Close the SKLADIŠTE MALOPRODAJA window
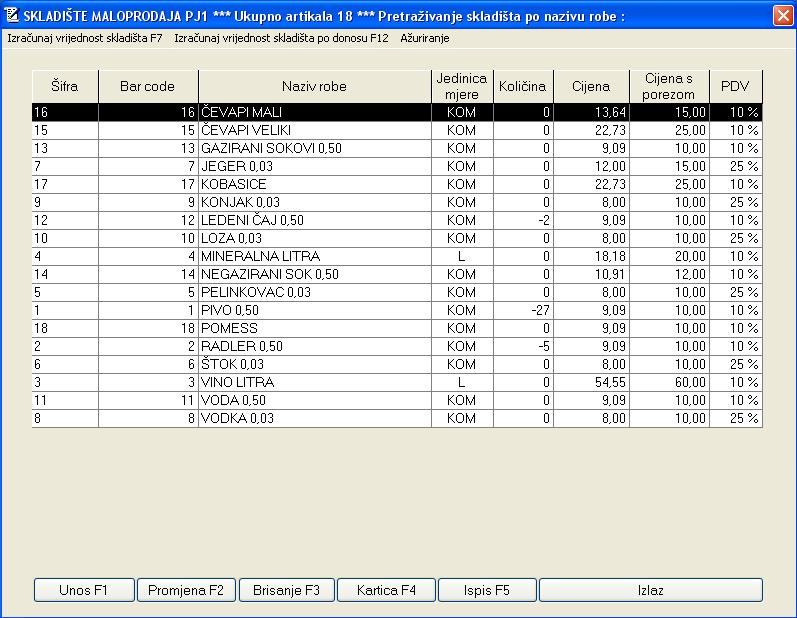Viewport: 797px width, 618px height. coord(783,15)
